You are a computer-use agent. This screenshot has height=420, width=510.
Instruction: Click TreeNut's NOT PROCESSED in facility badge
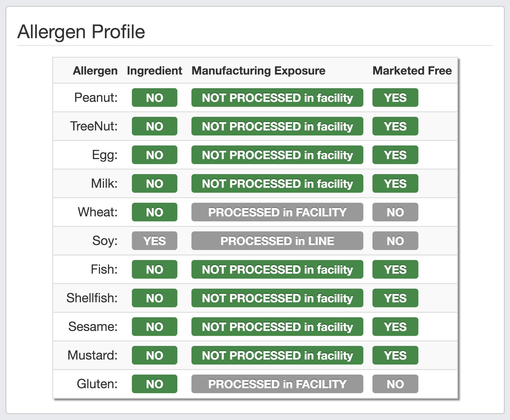277,126
